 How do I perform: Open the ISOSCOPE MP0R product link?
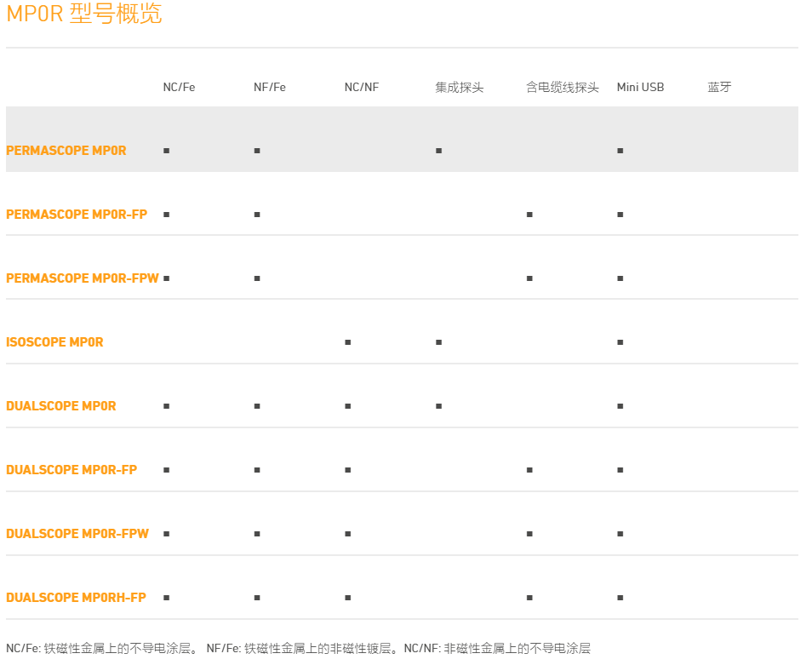54,342
